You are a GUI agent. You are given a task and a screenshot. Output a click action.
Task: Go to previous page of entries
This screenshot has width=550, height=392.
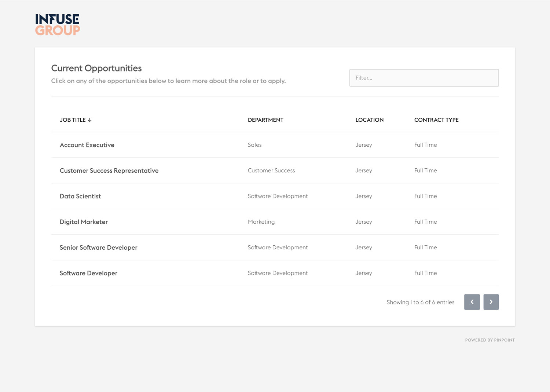coord(472,302)
